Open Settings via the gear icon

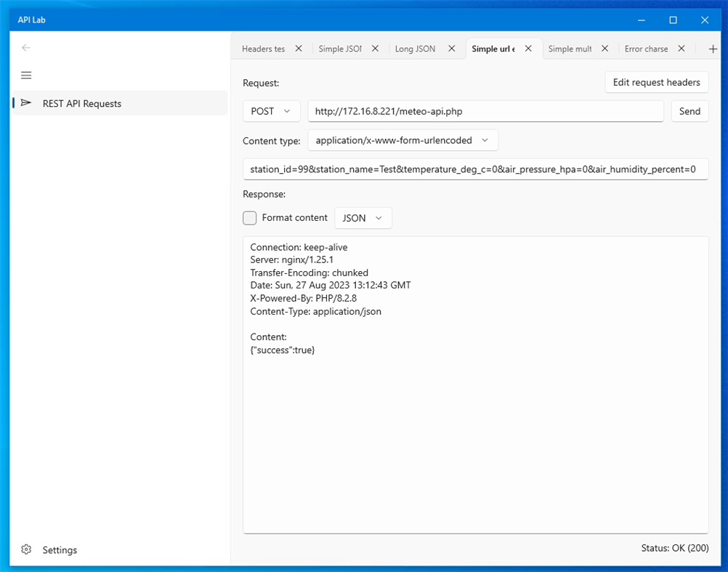point(26,549)
